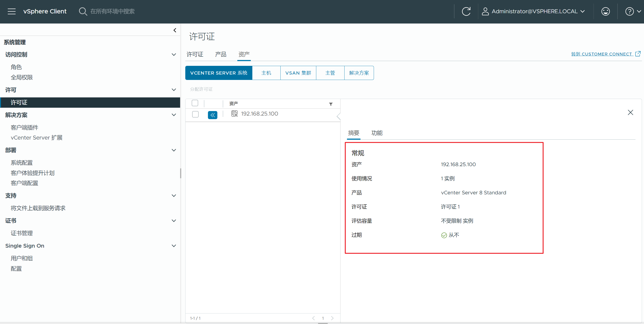
Task: Collapse the Single Sign On section
Action: (x=174, y=246)
